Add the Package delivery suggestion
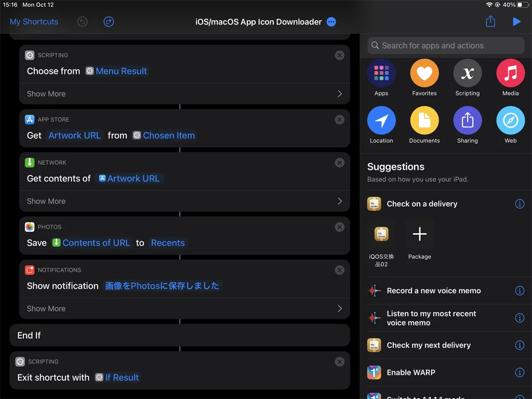 [x=419, y=242]
